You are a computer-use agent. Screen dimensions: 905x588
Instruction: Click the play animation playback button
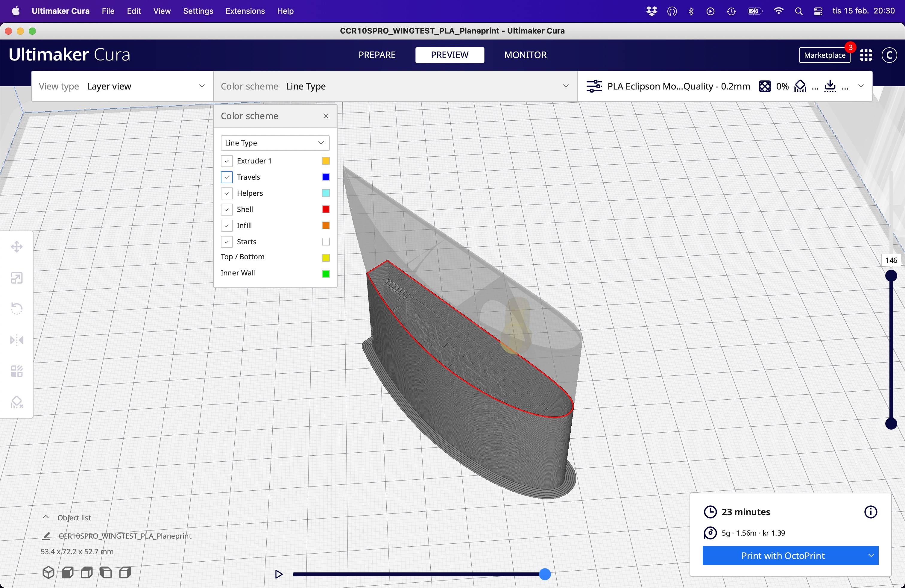click(278, 574)
